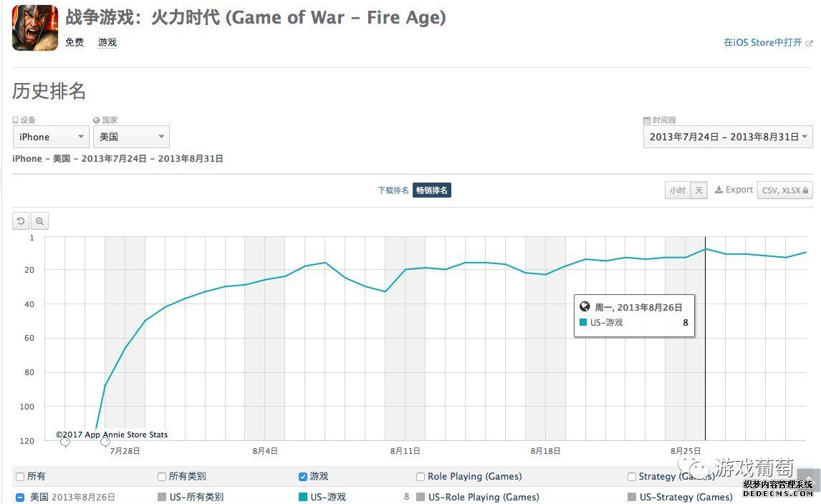Uncheck the 游戏 checkbox
The width and height of the screenshot is (821, 504).
pyautogui.click(x=302, y=476)
